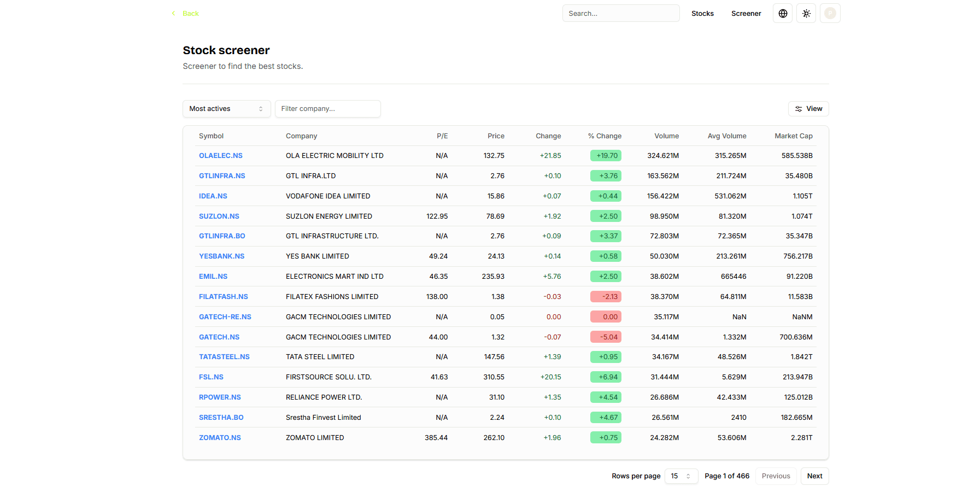
Task: Open the GATECH.NS symbol link
Action: pyautogui.click(x=219, y=337)
